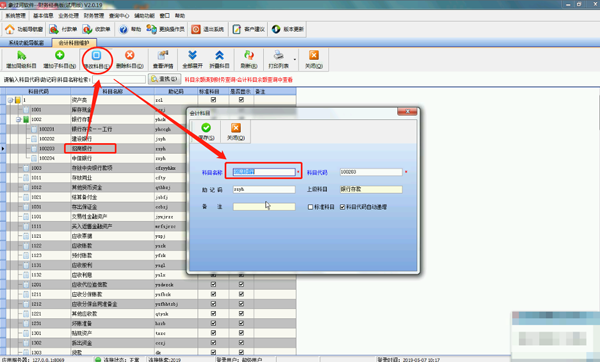600x362 pixels.
Task: Click the 全部展开 expand all icon
Action: pos(192,55)
